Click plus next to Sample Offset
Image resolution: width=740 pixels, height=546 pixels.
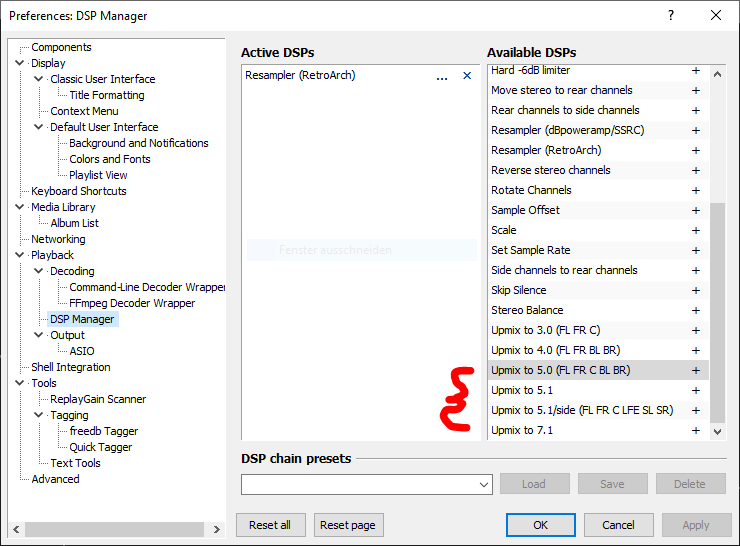[x=695, y=210]
